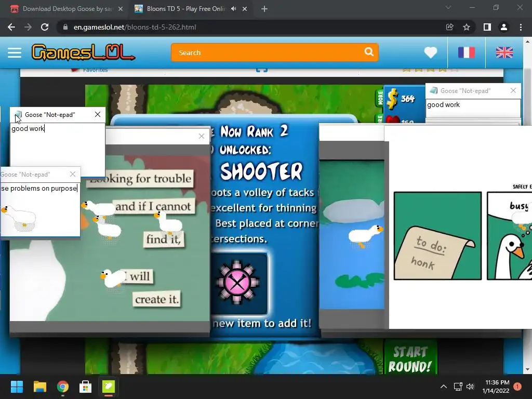Viewport: 532px width, 399px height.
Task: Close the Bloons TD 5 tab
Action: coord(245,9)
